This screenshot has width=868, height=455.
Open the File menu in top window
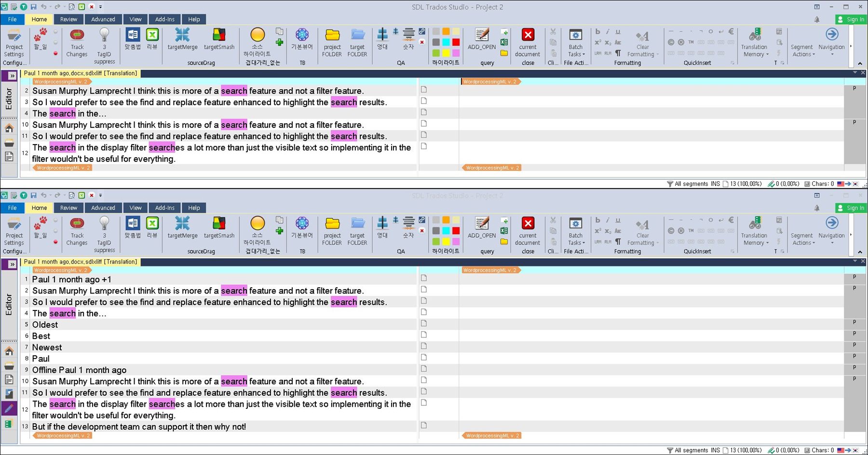(x=12, y=19)
